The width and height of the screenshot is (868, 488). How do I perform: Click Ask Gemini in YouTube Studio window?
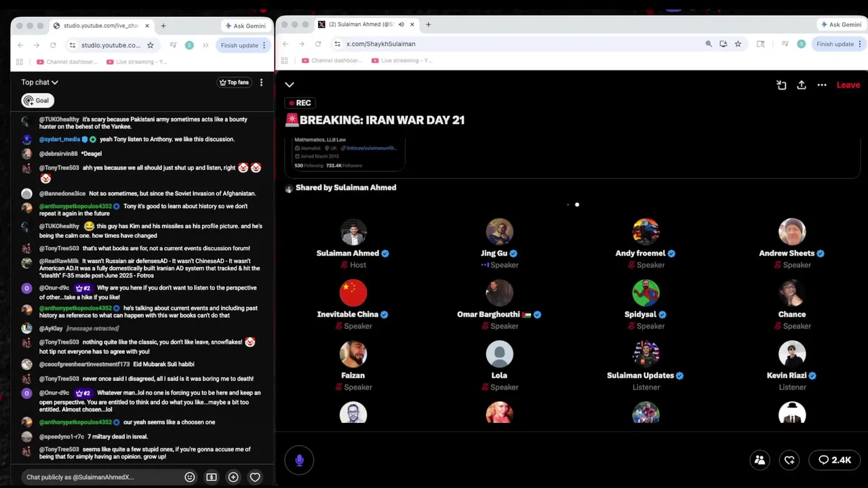[x=245, y=26]
